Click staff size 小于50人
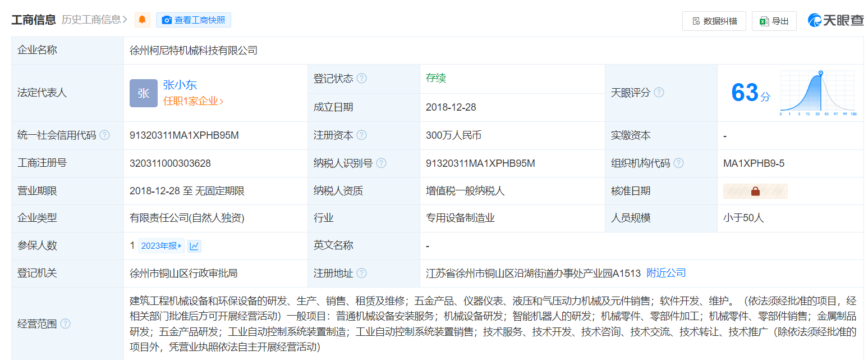The width and height of the screenshot is (868, 360). coord(743,218)
